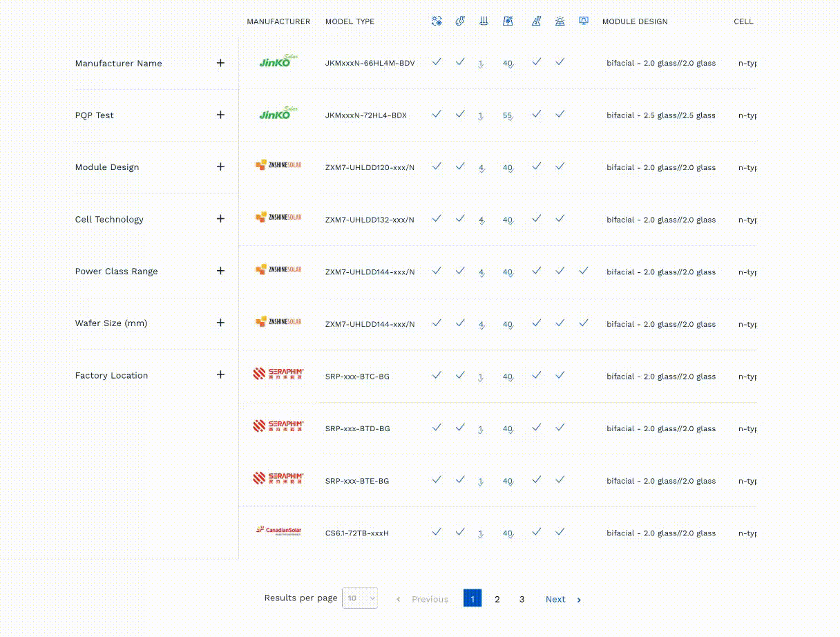Screen dimensions: 840x637
Task: Click module design text in JKMxxxN-66HL4M-BDV row
Action: pyautogui.click(x=661, y=63)
